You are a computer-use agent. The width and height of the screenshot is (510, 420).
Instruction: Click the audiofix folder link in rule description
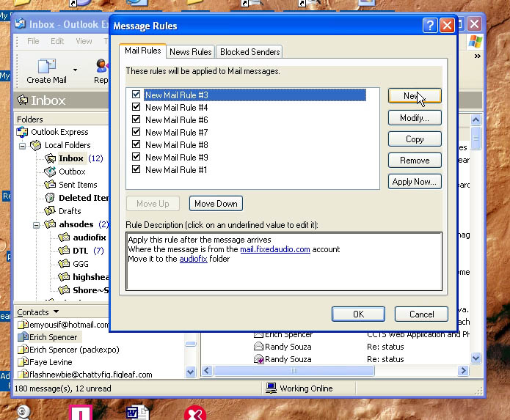click(193, 259)
